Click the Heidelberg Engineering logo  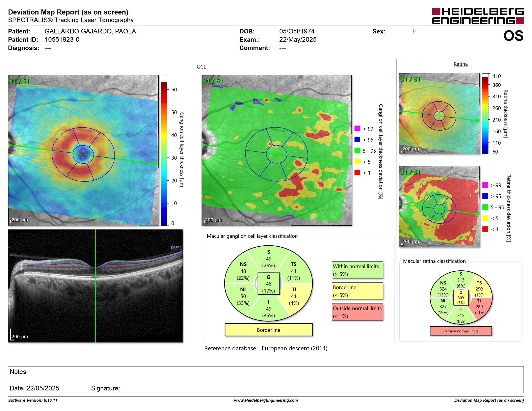coord(478,16)
